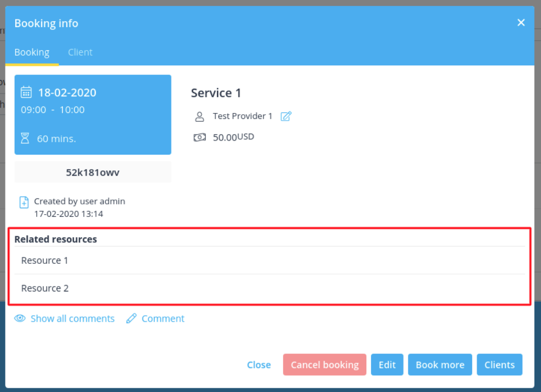This screenshot has height=392, width=541.
Task: Click the eye icon for showing comments
Action: 20,318
